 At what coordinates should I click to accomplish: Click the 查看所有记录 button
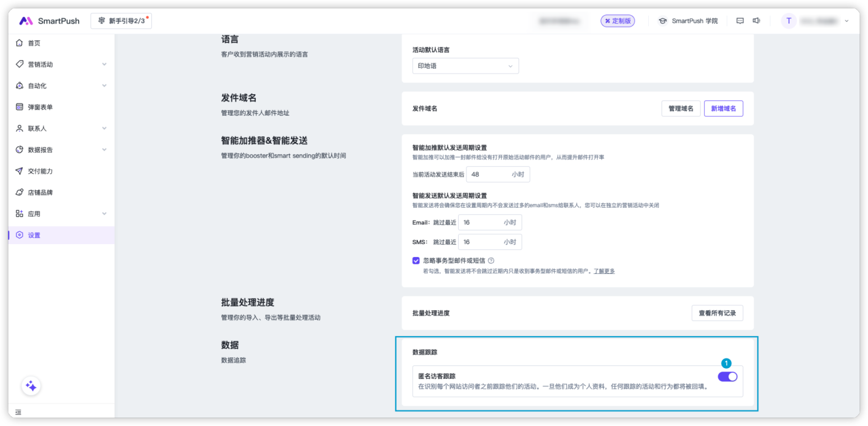[x=717, y=313]
